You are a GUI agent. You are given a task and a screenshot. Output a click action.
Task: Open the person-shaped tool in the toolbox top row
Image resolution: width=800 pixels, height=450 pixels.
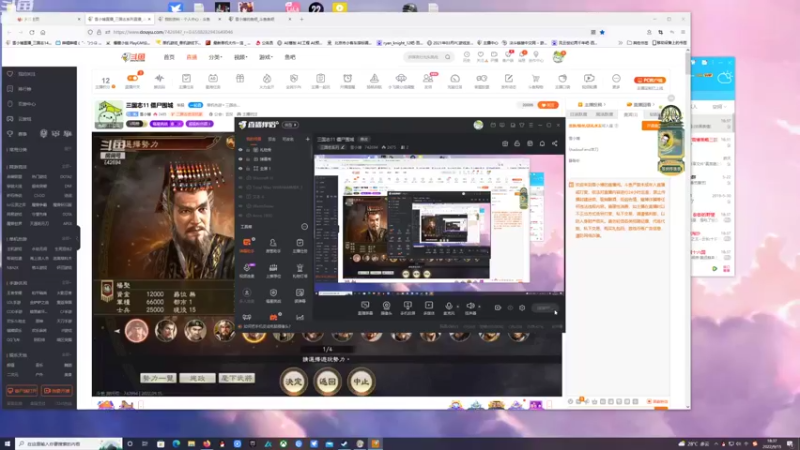coord(273,244)
